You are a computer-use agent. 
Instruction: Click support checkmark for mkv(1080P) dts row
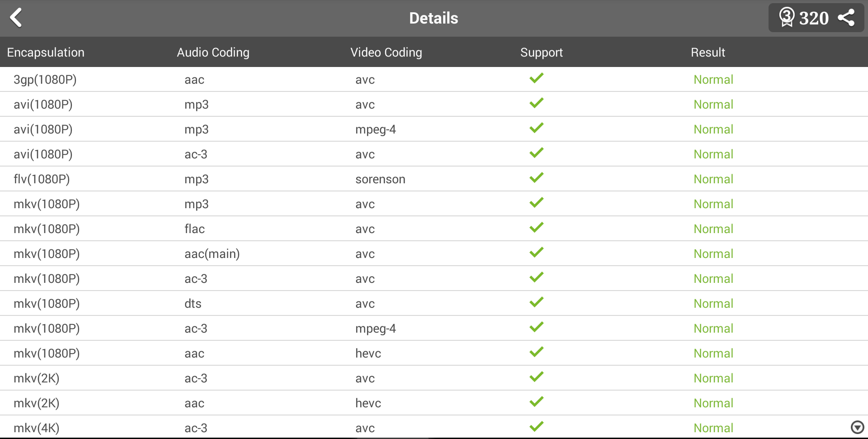[x=537, y=303]
